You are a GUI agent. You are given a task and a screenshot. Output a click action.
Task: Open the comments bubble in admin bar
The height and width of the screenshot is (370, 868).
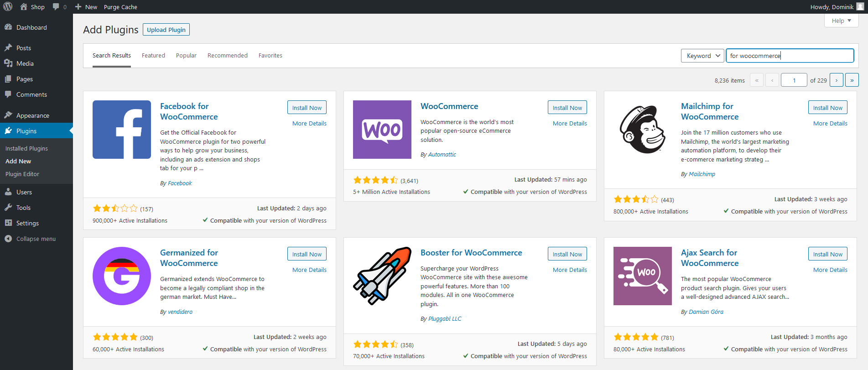pos(56,7)
